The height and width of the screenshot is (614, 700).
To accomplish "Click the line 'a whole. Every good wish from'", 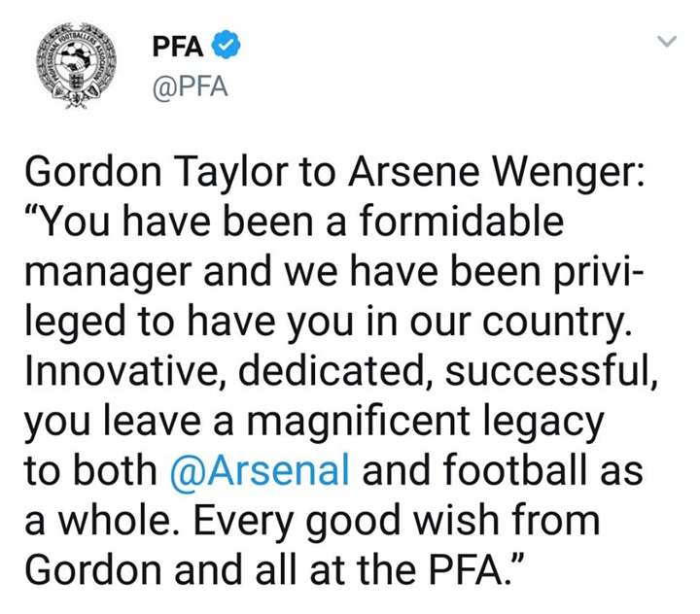I will 312,521.
